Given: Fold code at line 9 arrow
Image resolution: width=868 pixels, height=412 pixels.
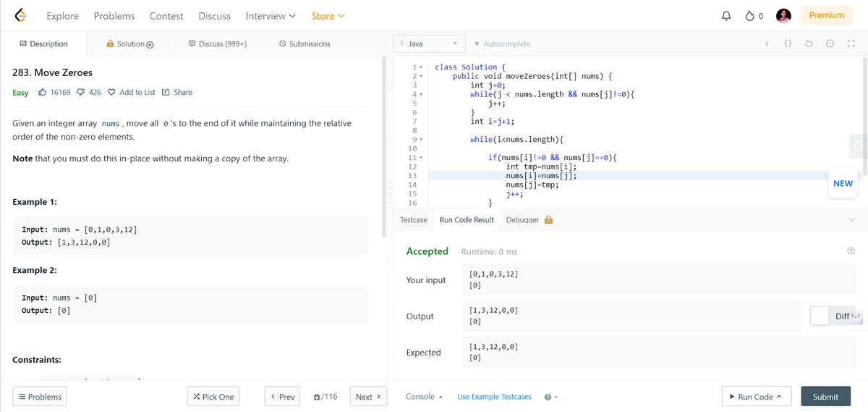Looking at the screenshot, I should tap(422, 139).
